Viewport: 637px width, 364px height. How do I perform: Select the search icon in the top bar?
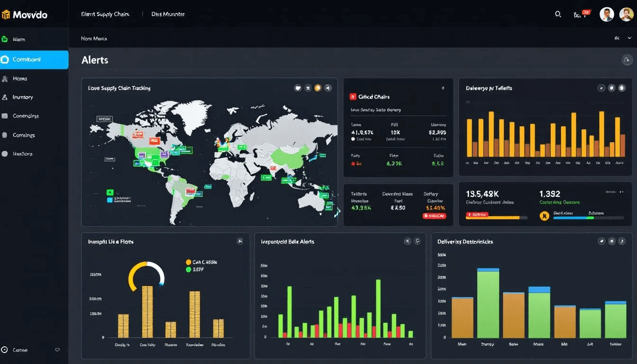coord(558,14)
